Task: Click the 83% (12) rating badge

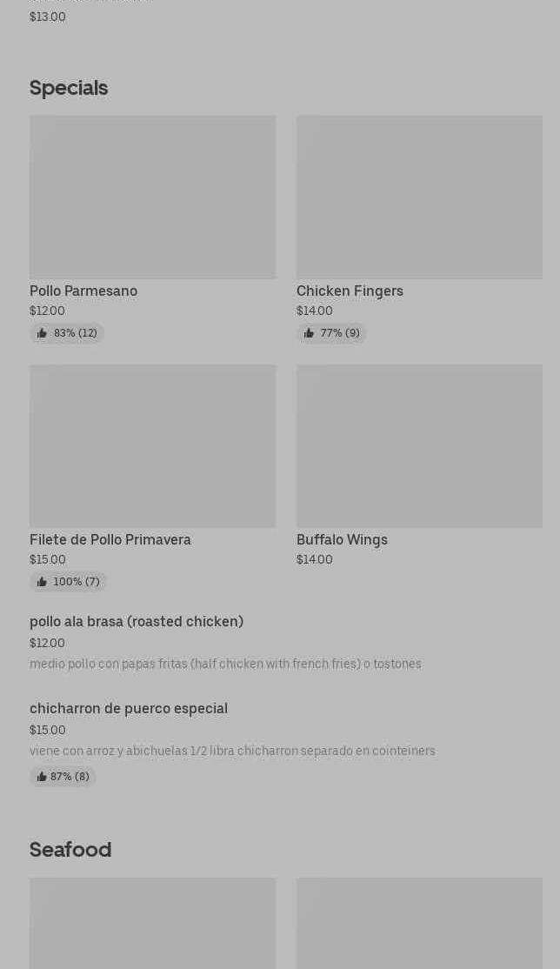Action: [67, 333]
